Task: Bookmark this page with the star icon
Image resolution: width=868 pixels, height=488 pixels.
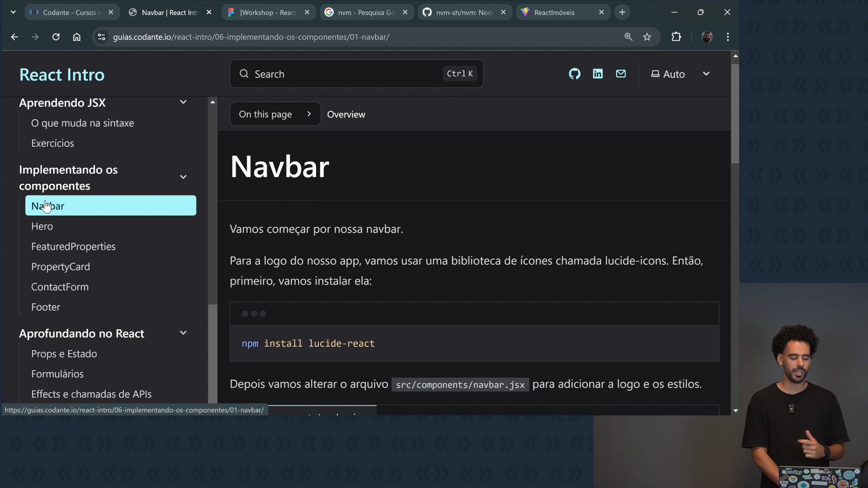Action: pos(647,37)
